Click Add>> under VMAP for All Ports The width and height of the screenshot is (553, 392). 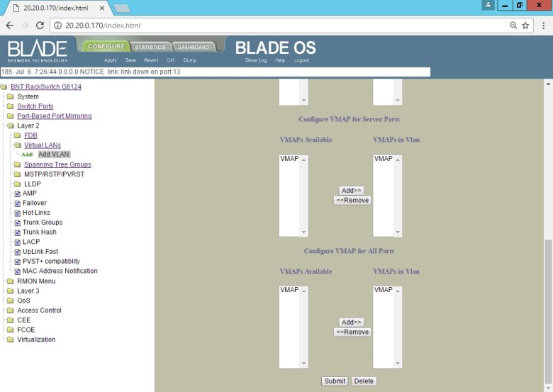pyautogui.click(x=352, y=323)
